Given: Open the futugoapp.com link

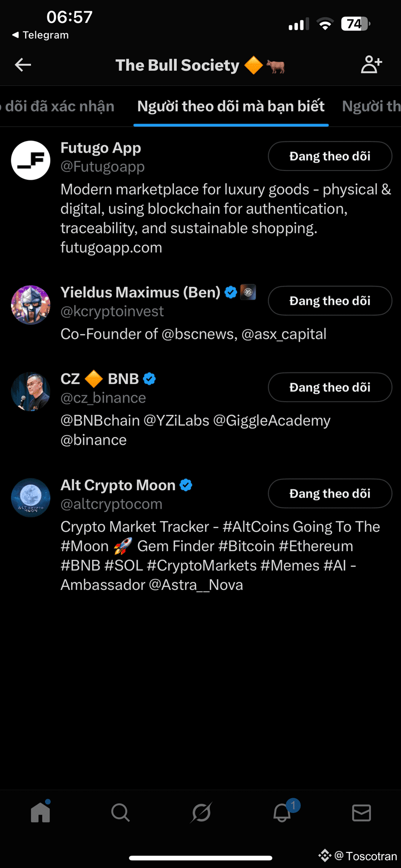Looking at the screenshot, I should point(111,248).
